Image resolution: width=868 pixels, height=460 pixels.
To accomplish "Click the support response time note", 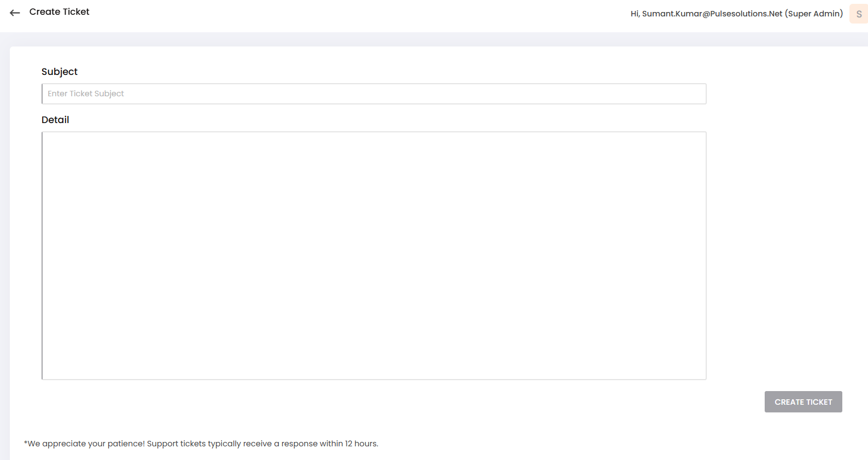I will coord(201,444).
